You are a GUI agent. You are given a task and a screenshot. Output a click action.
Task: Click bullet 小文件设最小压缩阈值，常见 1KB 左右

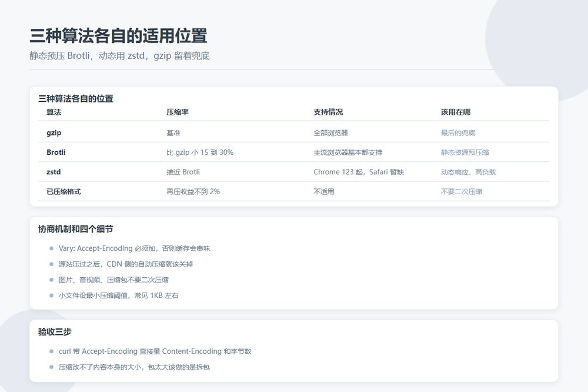coord(119,295)
